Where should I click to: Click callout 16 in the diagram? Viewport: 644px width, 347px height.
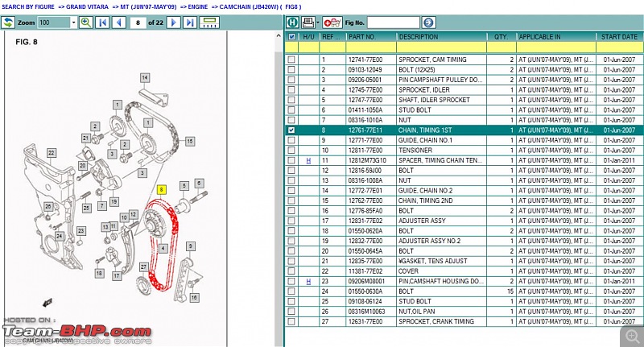[x=194, y=297]
